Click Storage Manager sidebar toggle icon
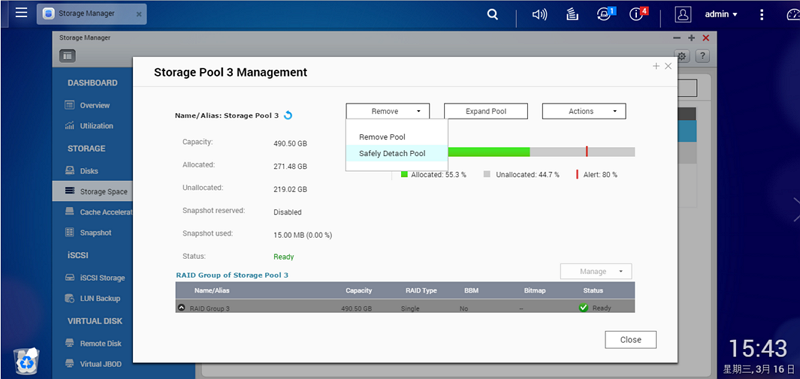Screen dimensions: 800x379 (67, 56)
